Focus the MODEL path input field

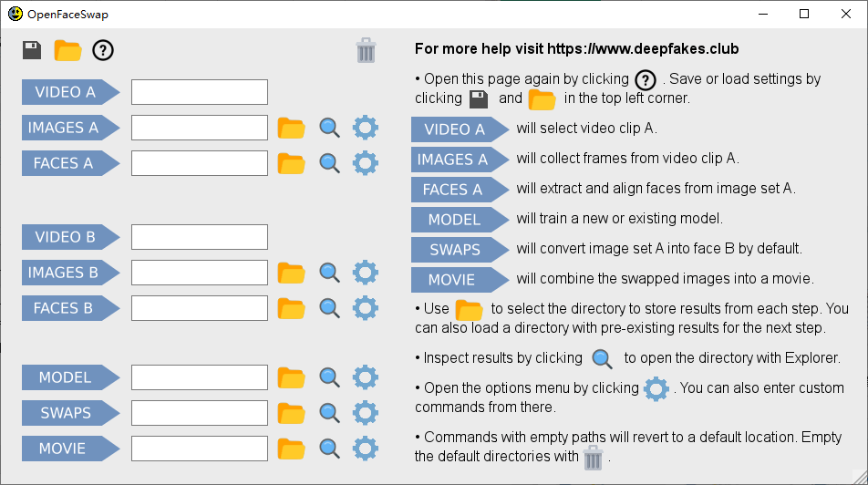pos(200,377)
